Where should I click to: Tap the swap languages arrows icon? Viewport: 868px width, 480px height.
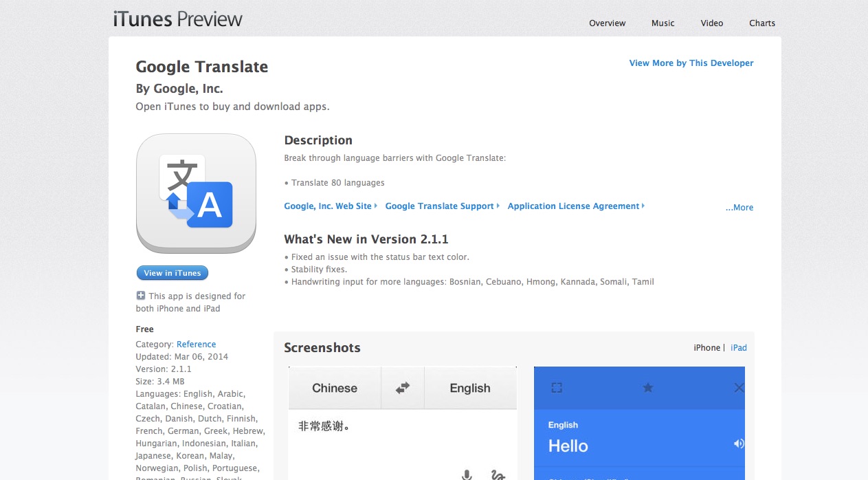(403, 388)
